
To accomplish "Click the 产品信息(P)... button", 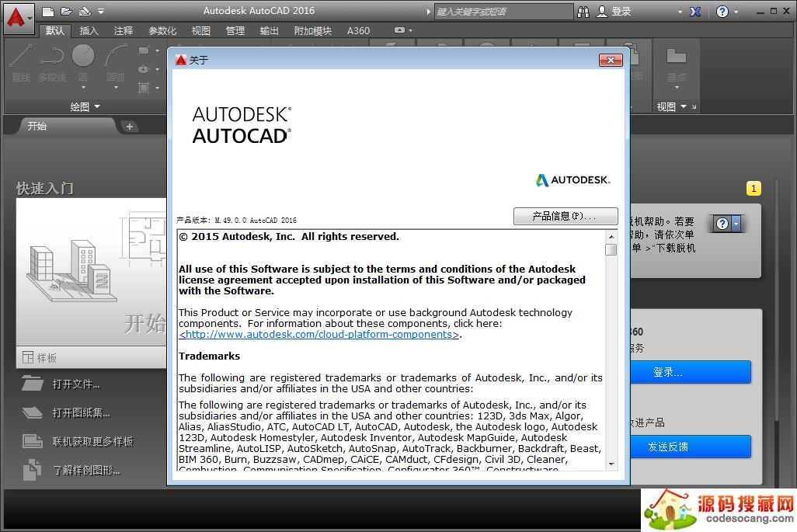I will tap(566, 216).
